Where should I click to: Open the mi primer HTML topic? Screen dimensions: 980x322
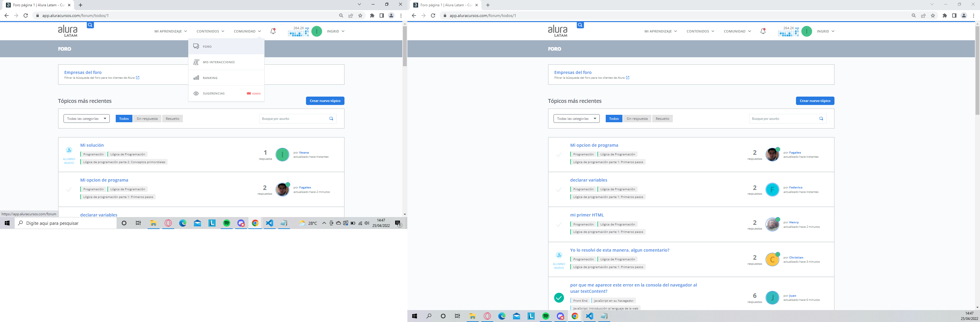click(x=587, y=215)
